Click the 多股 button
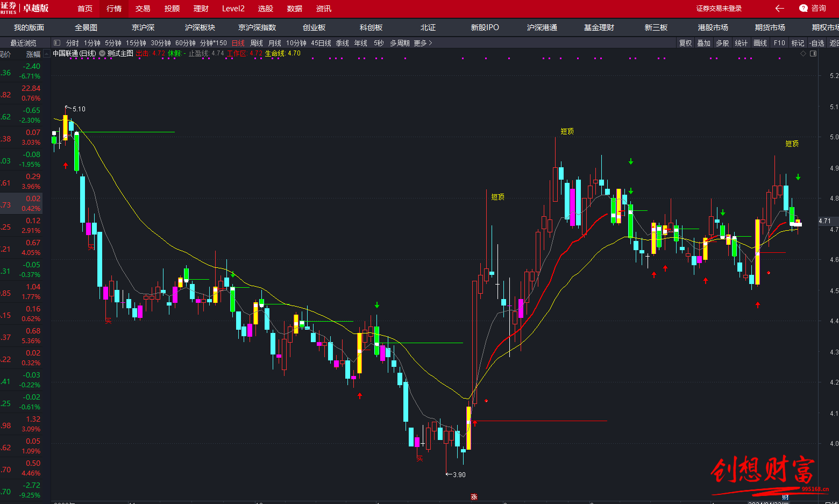Screen dimensions: 839x504 (722, 43)
